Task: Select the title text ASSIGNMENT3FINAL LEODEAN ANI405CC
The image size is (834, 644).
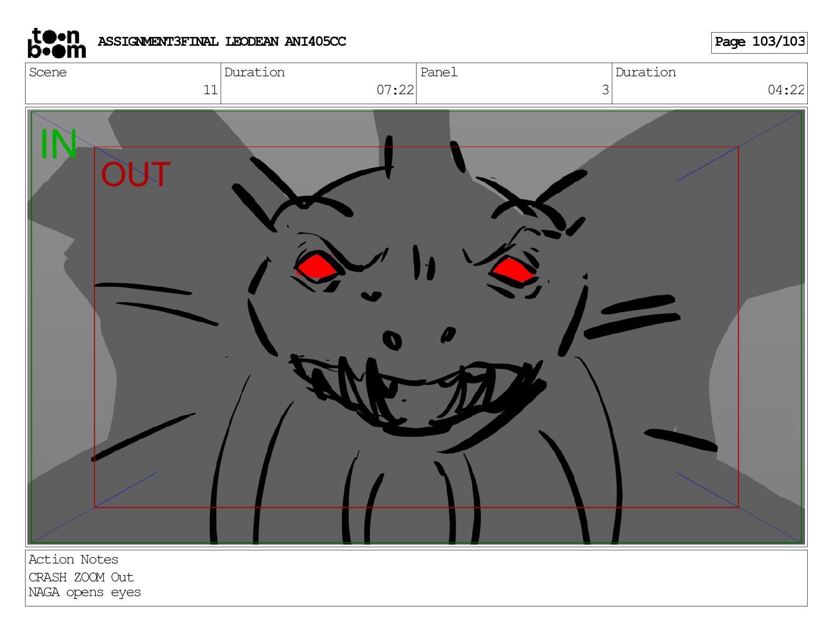Action: pyautogui.click(x=222, y=42)
